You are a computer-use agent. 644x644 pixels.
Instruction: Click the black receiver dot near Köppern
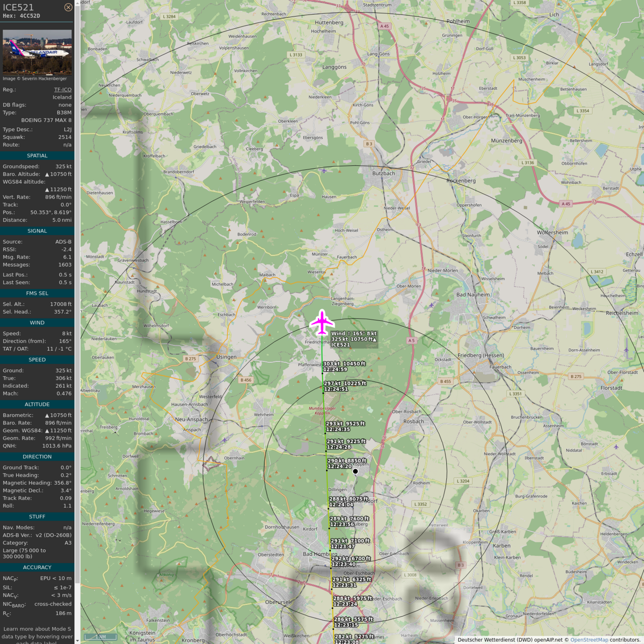[356, 471]
